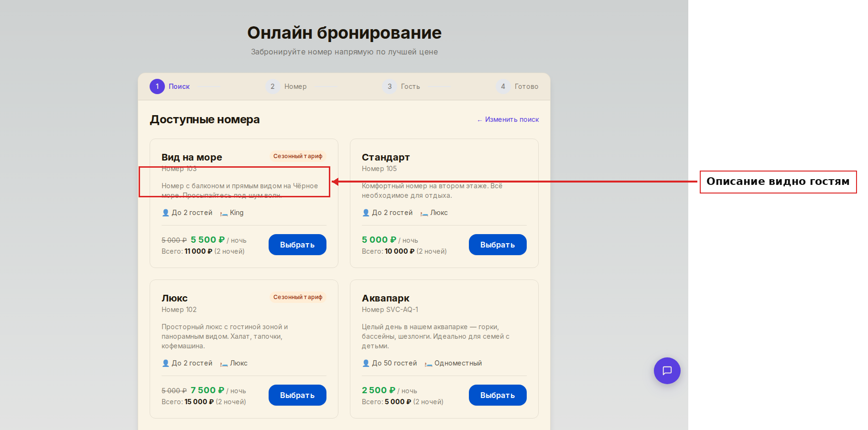Click guest icon in Стандарт card
The width and height of the screenshot is (868, 430).
tap(366, 213)
